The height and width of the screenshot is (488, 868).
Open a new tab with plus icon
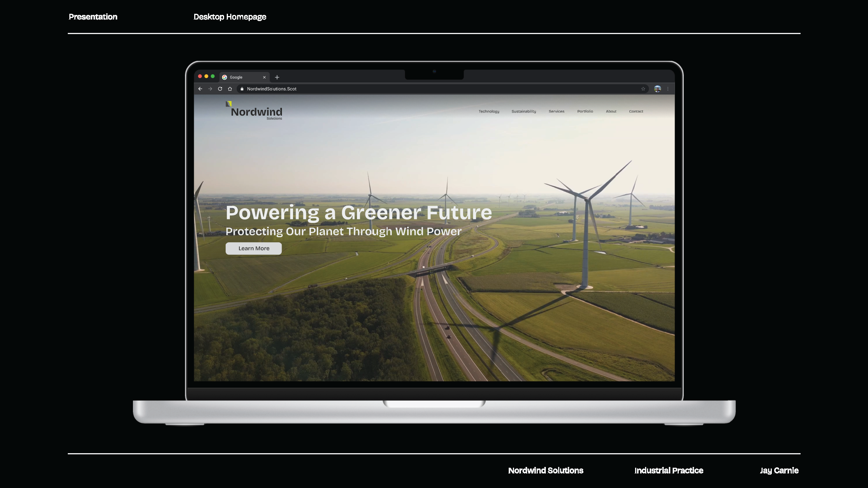(x=277, y=77)
